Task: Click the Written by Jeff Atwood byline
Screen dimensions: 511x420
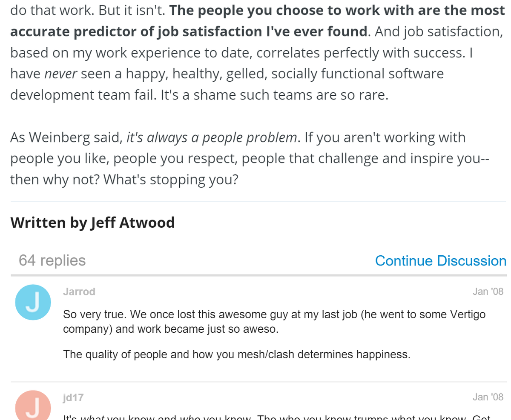Action: [x=92, y=222]
